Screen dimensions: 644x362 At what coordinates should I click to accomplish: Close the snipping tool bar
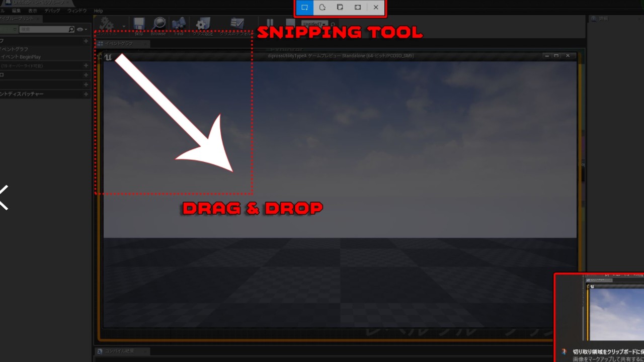pos(376,8)
